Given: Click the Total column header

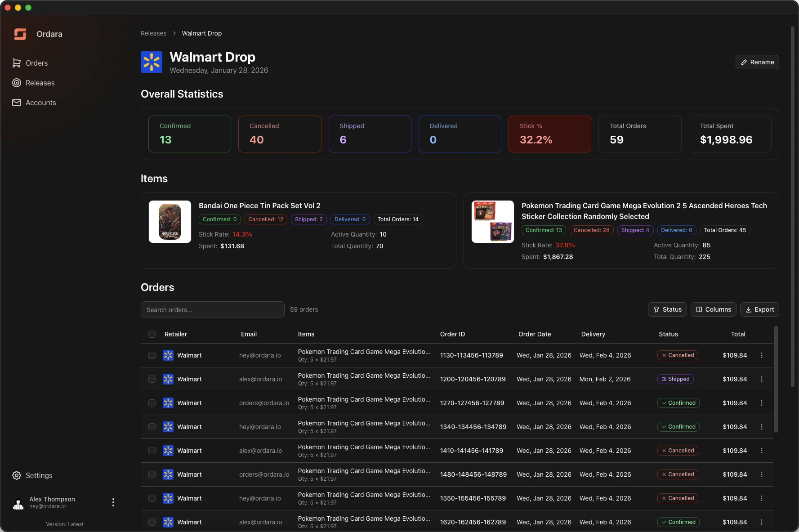Looking at the screenshot, I should [x=738, y=334].
